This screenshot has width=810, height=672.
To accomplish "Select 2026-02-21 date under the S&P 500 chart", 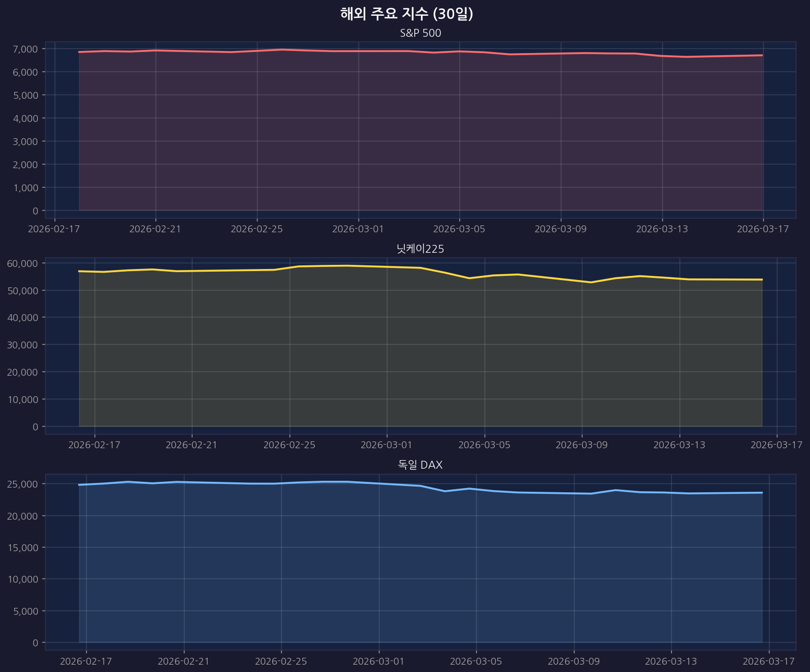I will pyautogui.click(x=155, y=229).
